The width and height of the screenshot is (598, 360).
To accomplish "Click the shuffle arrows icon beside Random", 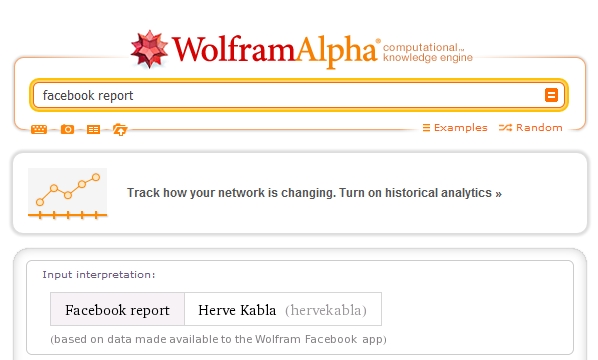I will coord(505,127).
